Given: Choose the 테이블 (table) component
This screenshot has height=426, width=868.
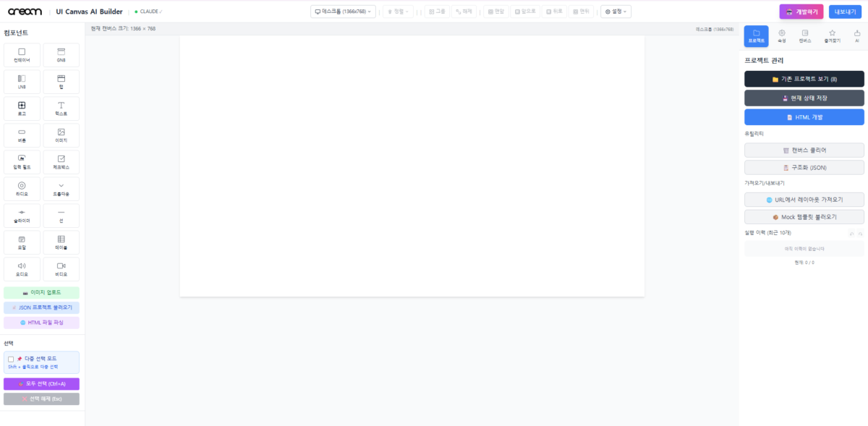Looking at the screenshot, I should click(61, 242).
